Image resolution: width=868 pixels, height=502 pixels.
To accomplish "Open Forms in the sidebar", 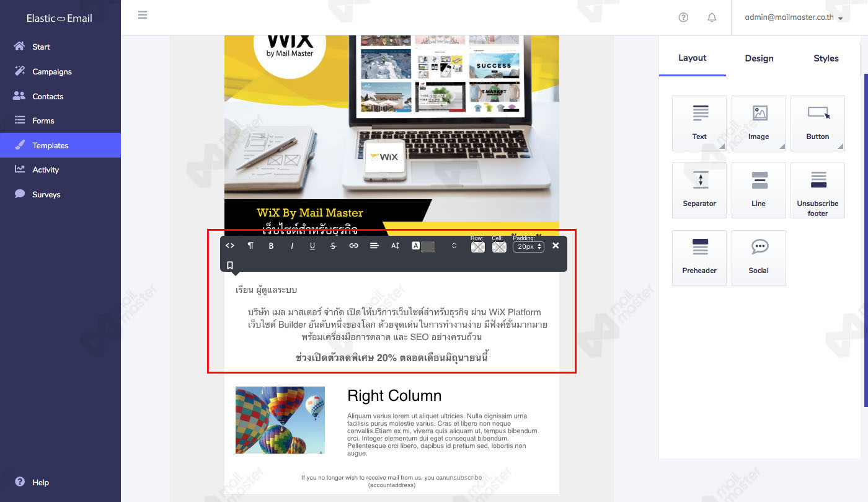I will click(60, 120).
